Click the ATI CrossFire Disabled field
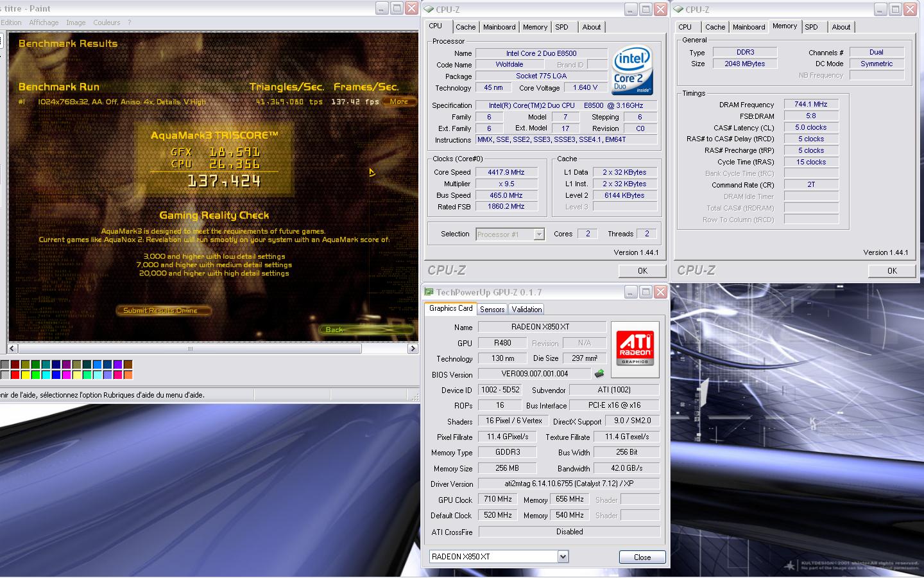Screen dimensions: 924x578 [x=569, y=532]
